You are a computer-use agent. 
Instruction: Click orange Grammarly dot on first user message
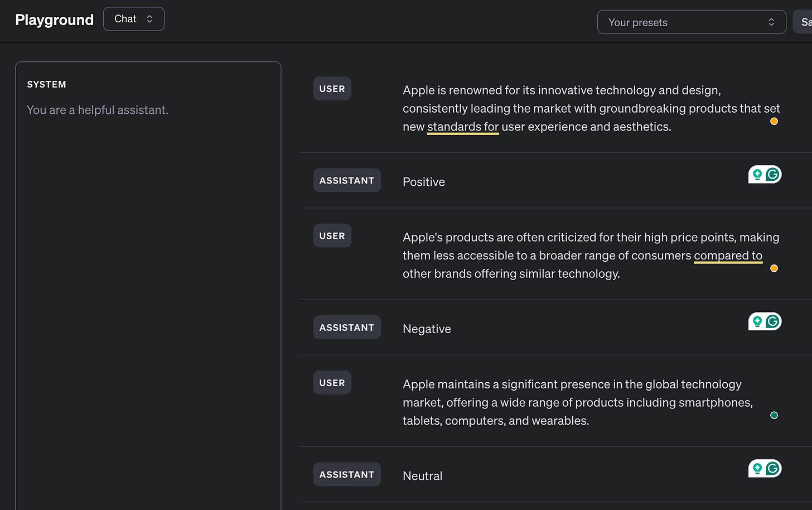tap(774, 121)
